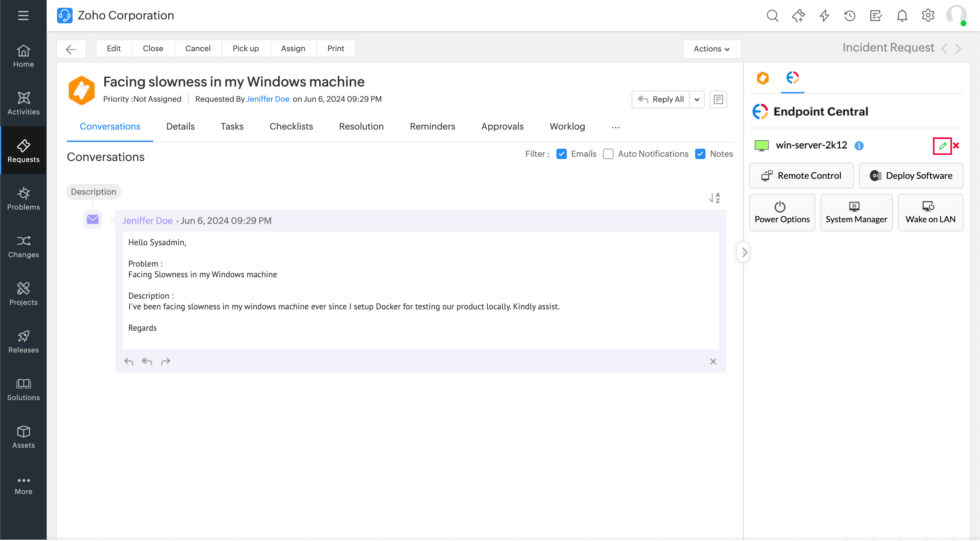
Task: Click the green pencil edit icon beside win-server-2k12
Action: click(x=942, y=145)
